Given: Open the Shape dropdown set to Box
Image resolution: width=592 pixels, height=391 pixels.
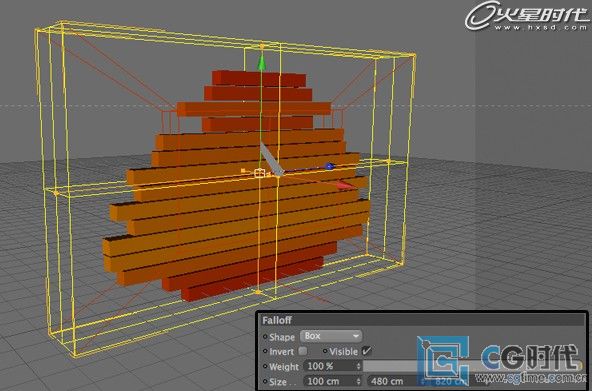Looking at the screenshot, I should pos(331,336).
